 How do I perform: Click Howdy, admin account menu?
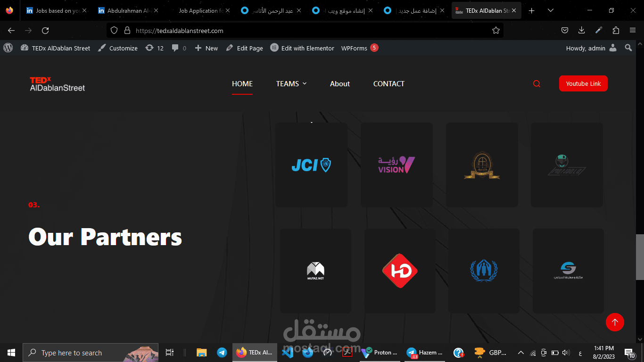tap(591, 48)
